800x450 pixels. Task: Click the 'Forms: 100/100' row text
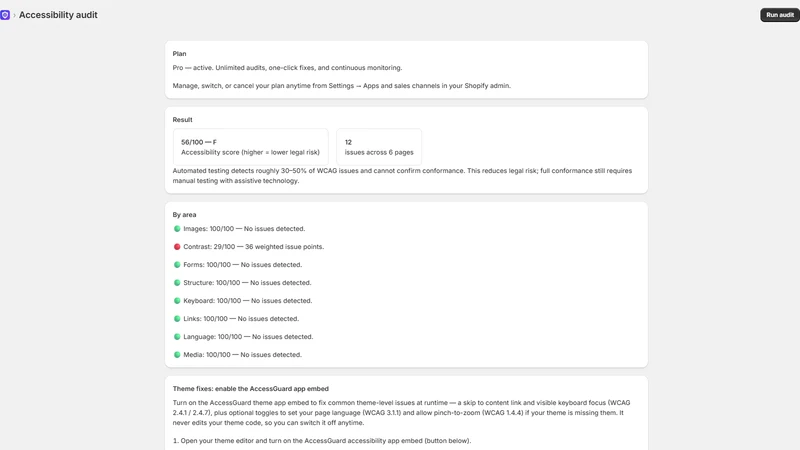[242, 265]
